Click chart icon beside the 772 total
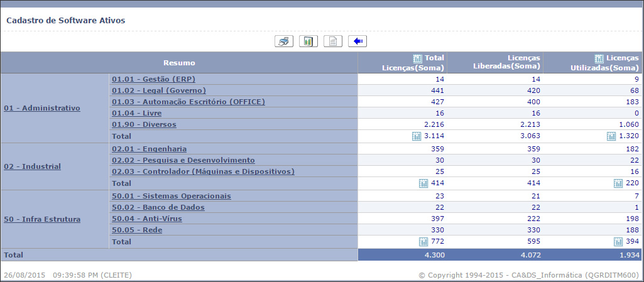The height and width of the screenshot is (282, 644). point(423,242)
